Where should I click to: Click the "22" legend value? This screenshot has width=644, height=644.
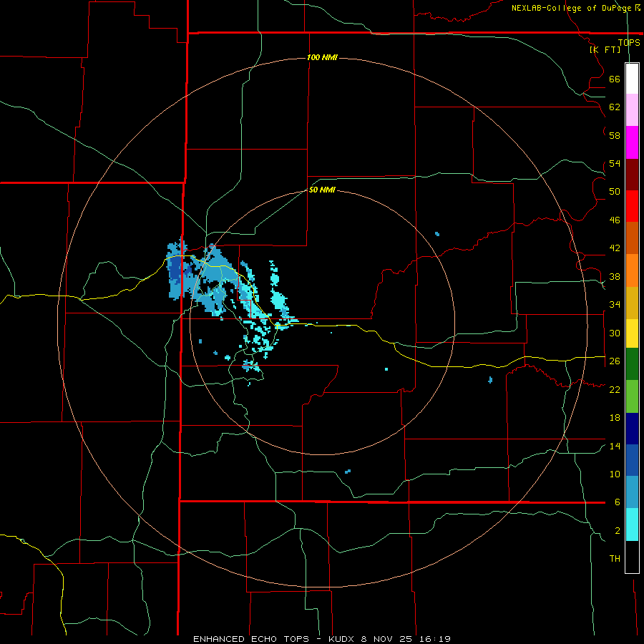(615, 389)
